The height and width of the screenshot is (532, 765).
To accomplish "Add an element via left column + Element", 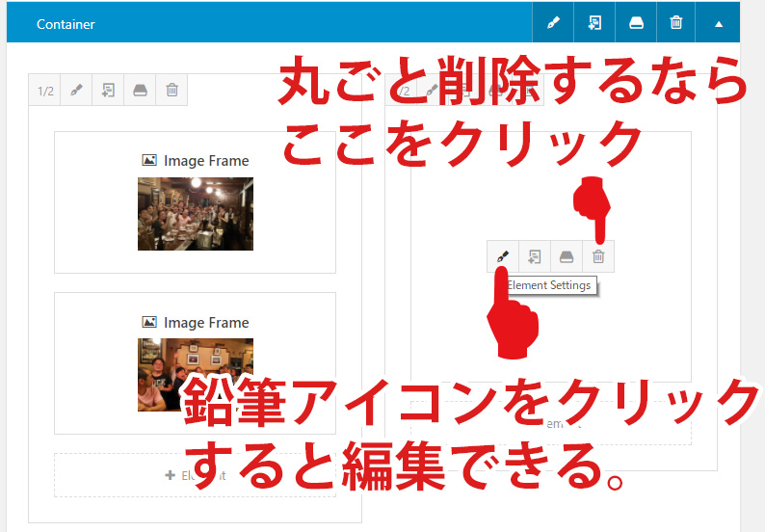I will coord(195,475).
